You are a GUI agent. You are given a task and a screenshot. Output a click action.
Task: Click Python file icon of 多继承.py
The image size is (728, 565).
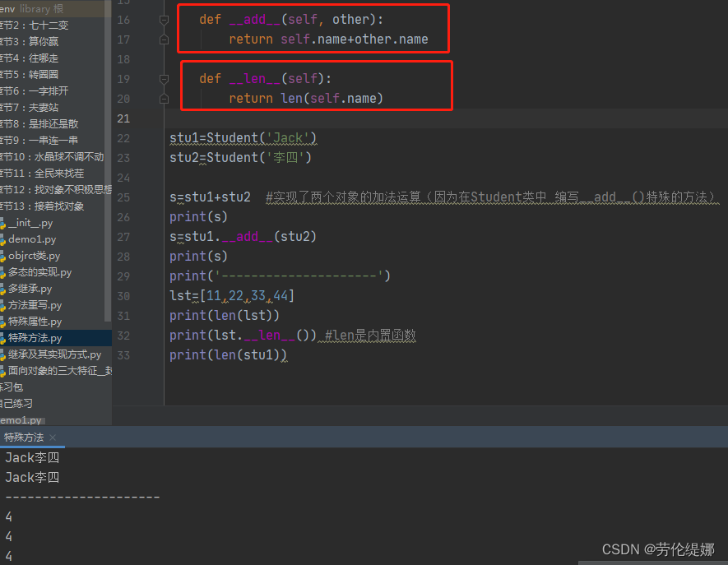click(2, 289)
